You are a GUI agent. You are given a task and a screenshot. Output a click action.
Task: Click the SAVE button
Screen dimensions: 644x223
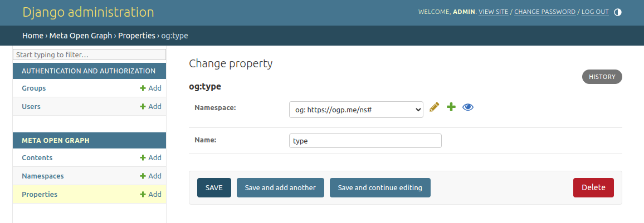coord(214,188)
